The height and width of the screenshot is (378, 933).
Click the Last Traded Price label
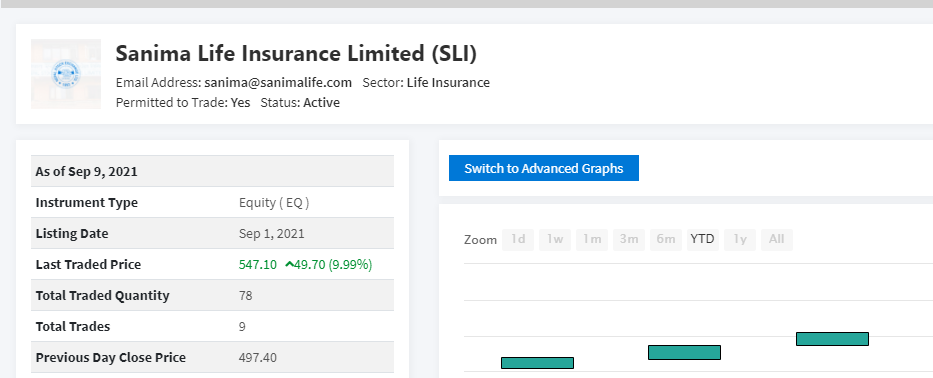88,264
